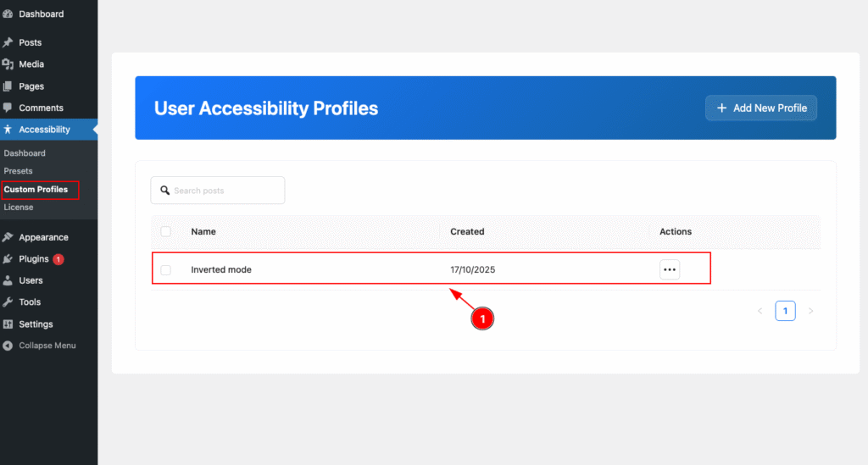
Task: Go to next page using right chevron
Action: coord(810,312)
